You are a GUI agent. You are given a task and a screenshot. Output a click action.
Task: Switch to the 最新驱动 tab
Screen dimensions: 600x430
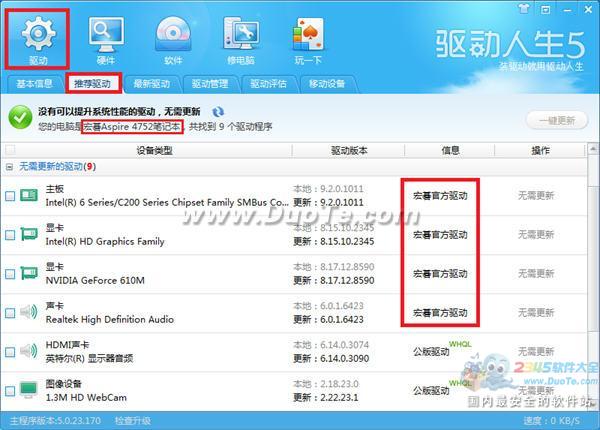(152, 84)
